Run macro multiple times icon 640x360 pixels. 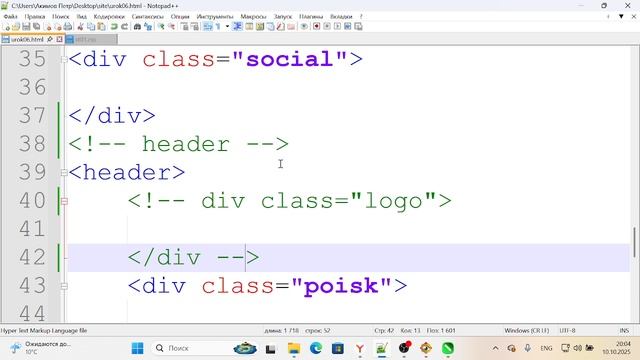tap(347, 27)
